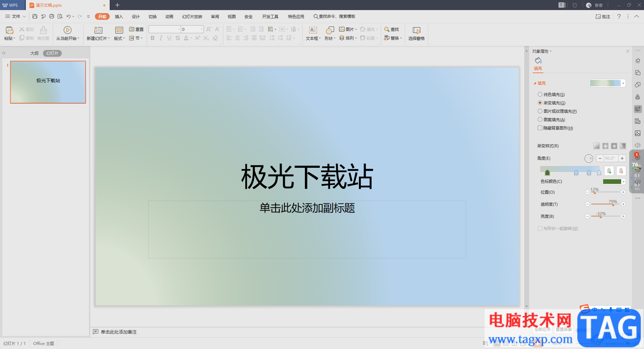
Task: Select the path gradient style icon
Action: click(x=623, y=146)
